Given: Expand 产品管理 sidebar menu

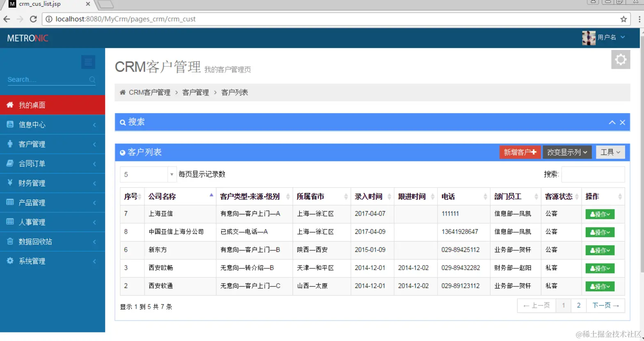Looking at the screenshot, I should point(53,202).
